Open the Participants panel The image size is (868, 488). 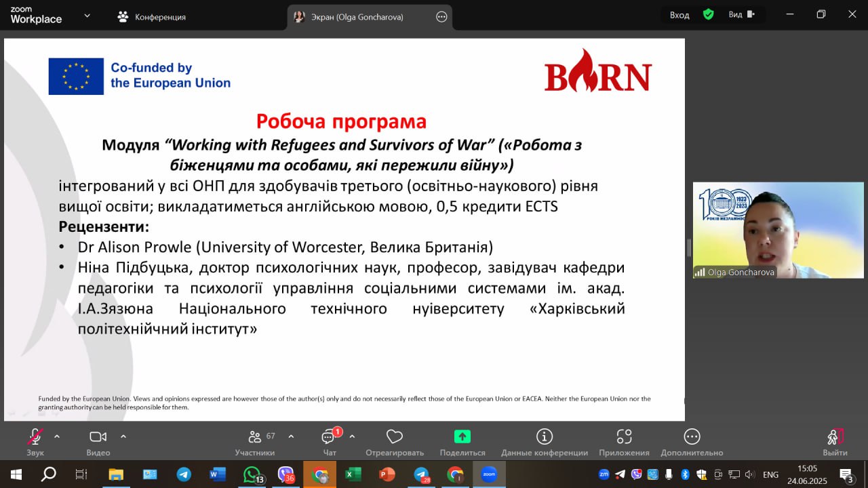coord(255,441)
